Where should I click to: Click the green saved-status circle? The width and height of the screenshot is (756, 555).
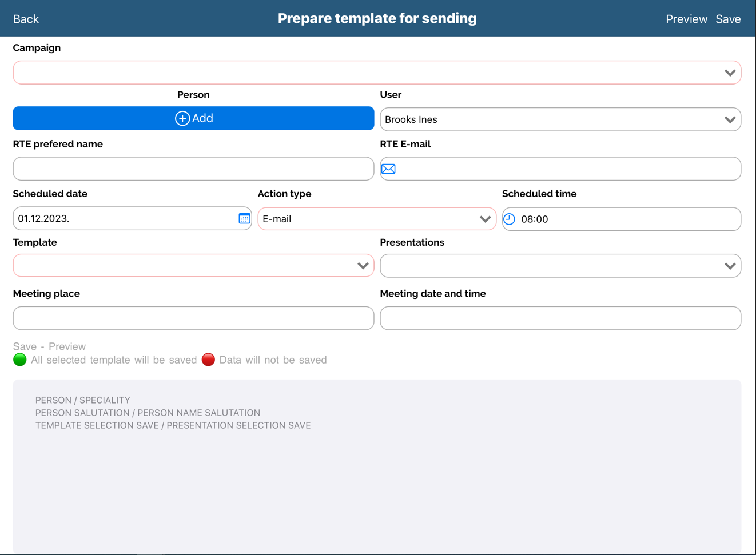point(20,360)
